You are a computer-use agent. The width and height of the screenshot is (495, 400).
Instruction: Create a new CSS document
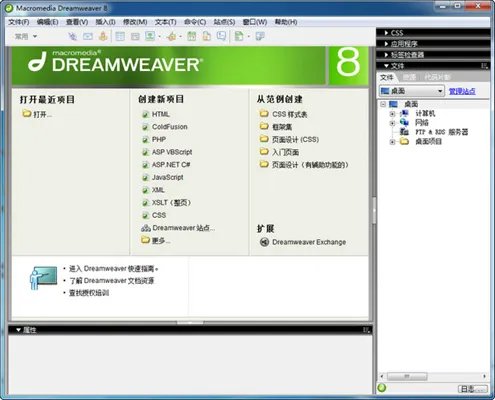click(154, 216)
